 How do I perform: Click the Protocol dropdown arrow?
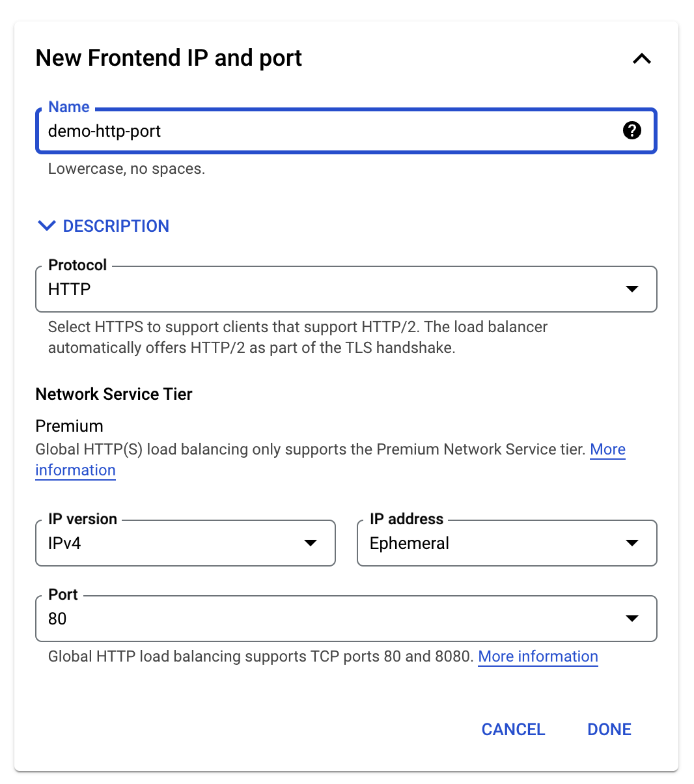(x=632, y=289)
